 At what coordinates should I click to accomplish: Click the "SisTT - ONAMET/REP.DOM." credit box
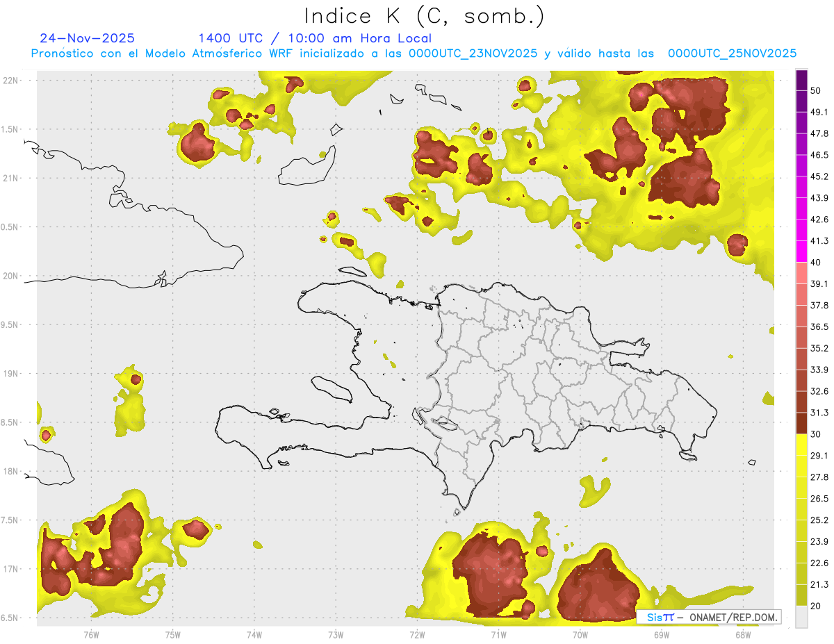point(709,617)
